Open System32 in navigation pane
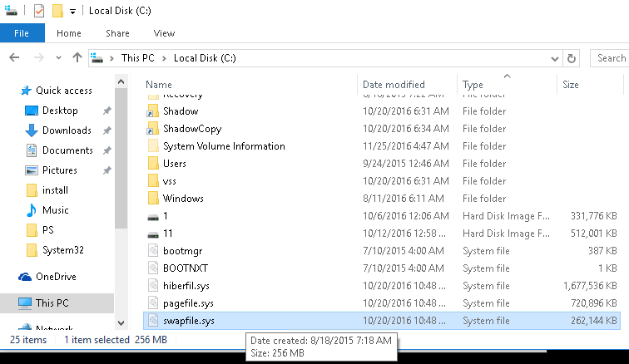The image size is (629, 364). click(63, 250)
